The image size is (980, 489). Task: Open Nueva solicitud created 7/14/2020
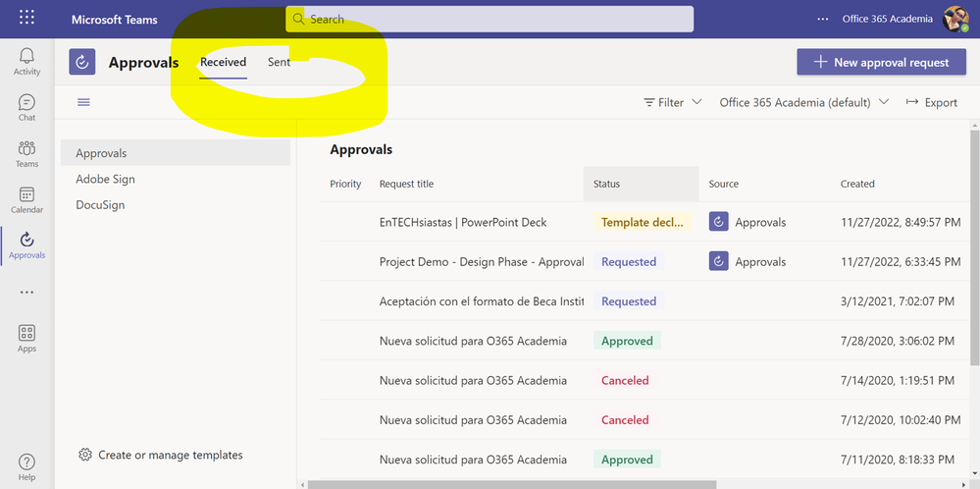(x=473, y=380)
